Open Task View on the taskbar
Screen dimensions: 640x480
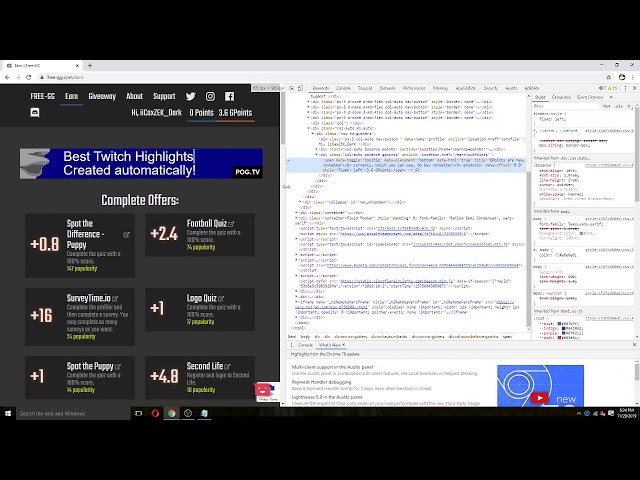[x=139, y=413]
